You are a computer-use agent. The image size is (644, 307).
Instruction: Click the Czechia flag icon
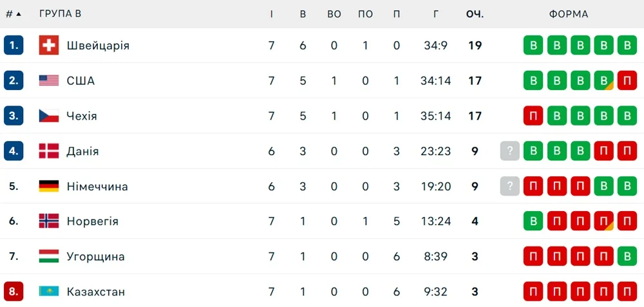49,116
